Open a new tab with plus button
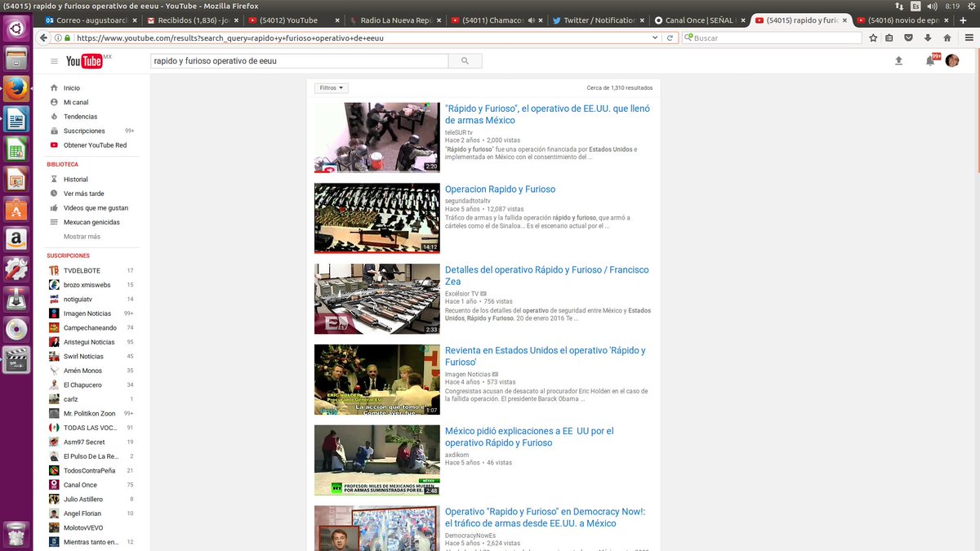980x551 pixels. pos(962,20)
